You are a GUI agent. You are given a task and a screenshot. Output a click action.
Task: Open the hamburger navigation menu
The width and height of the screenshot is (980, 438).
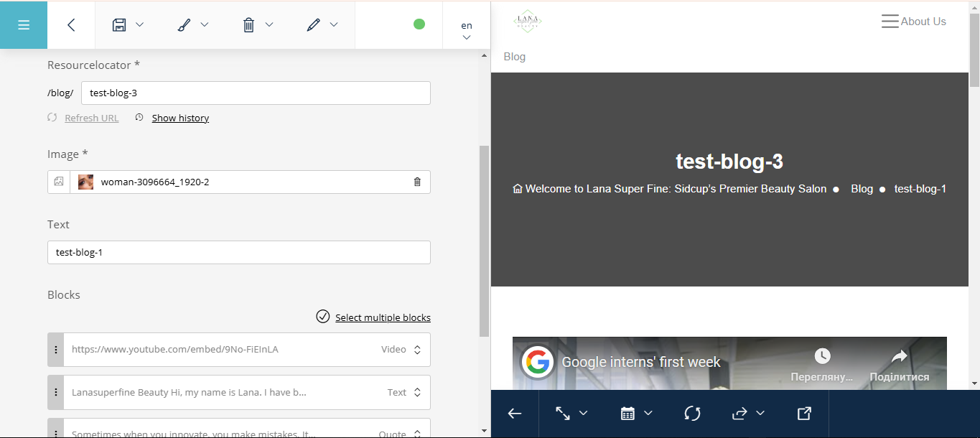click(24, 25)
